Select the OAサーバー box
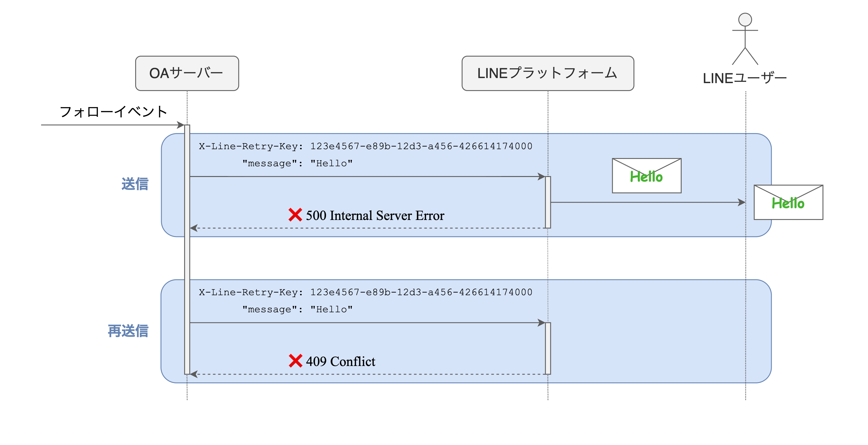 coord(187,73)
